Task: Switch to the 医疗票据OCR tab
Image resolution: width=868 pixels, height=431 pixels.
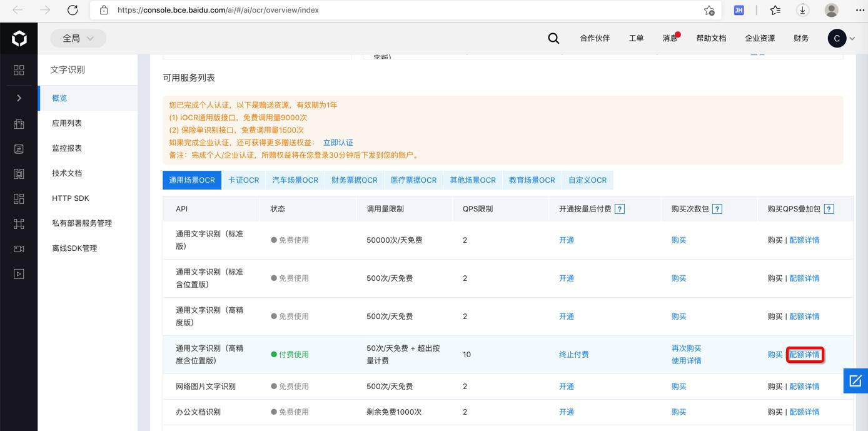Action: 413,180
